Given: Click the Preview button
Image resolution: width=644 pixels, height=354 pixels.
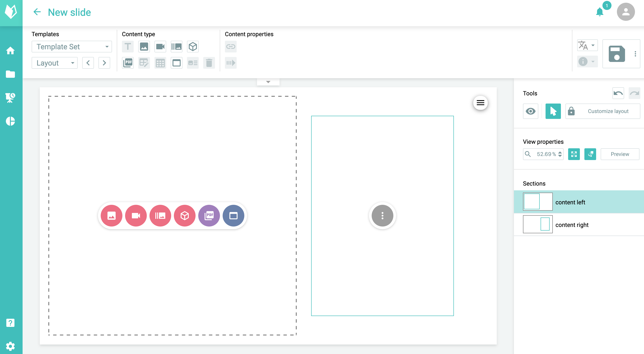Looking at the screenshot, I should [620, 154].
